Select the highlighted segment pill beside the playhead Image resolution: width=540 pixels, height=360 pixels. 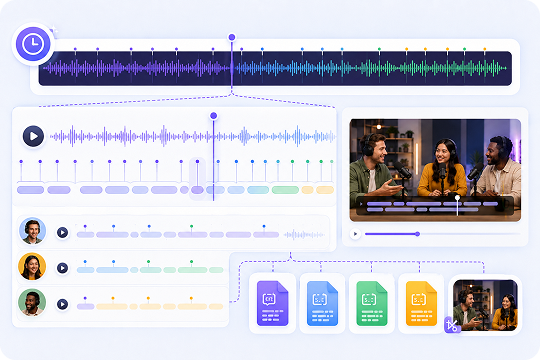pyautogui.click(x=197, y=190)
